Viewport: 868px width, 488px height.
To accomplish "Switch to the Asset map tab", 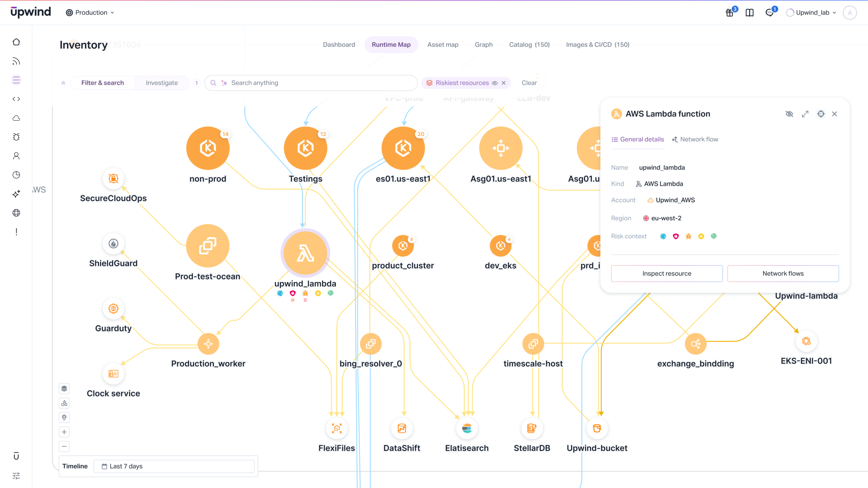I will 442,45.
